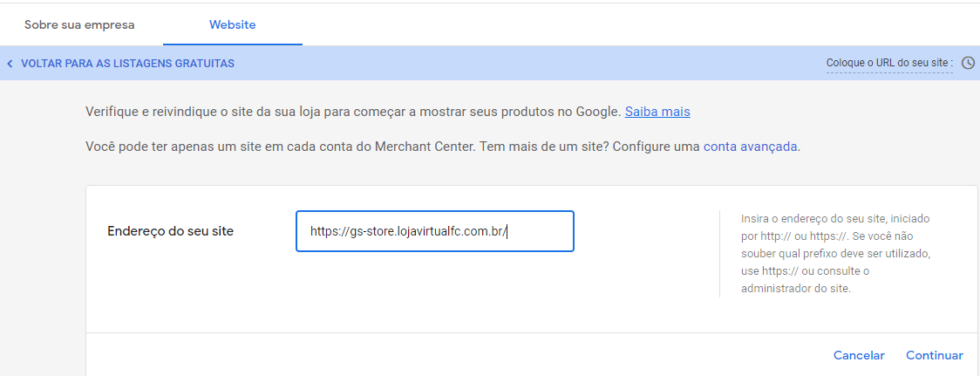Click empty middle of the blue banner
Viewport: 980px width, 376px height.
coord(531,63)
